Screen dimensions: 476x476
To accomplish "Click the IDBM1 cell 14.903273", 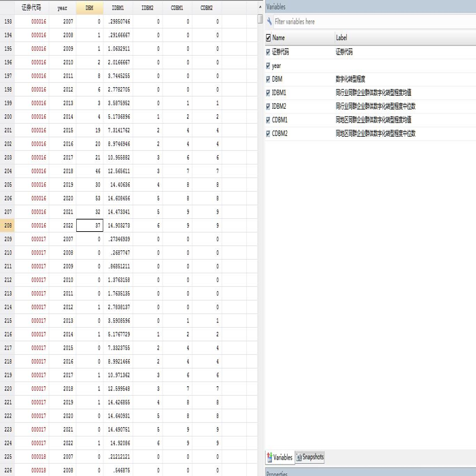I will [118, 225].
